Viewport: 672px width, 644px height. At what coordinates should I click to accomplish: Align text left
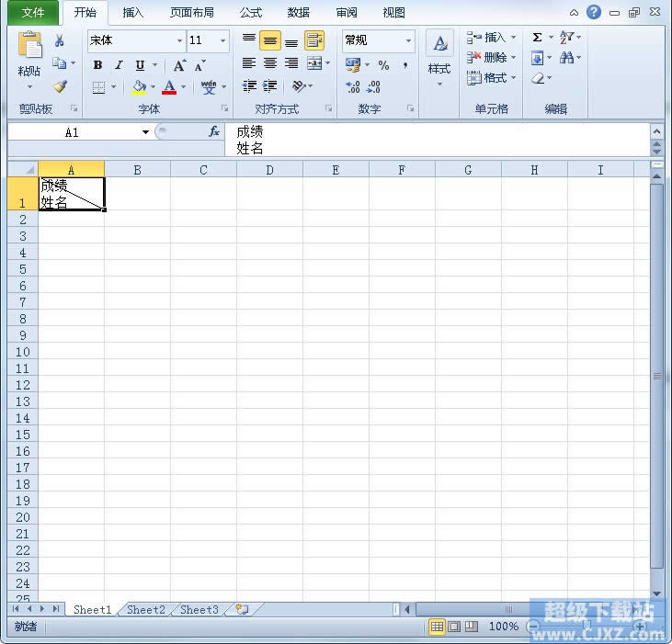pyautogui.click(x=249, y=63)
